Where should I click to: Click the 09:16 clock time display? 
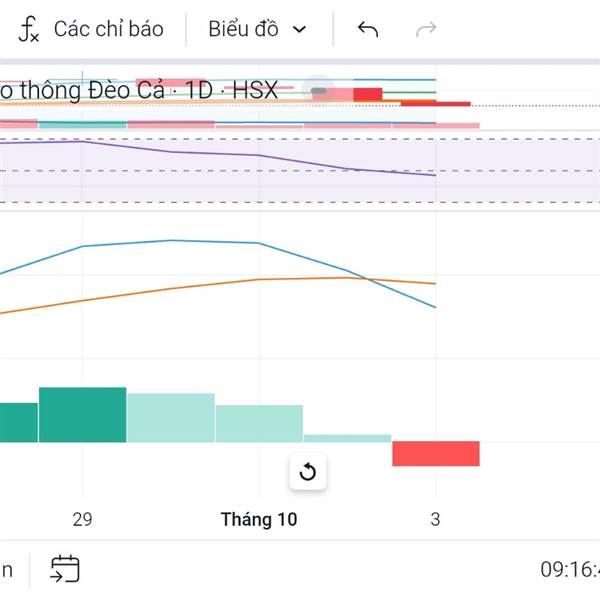[568, 570]
